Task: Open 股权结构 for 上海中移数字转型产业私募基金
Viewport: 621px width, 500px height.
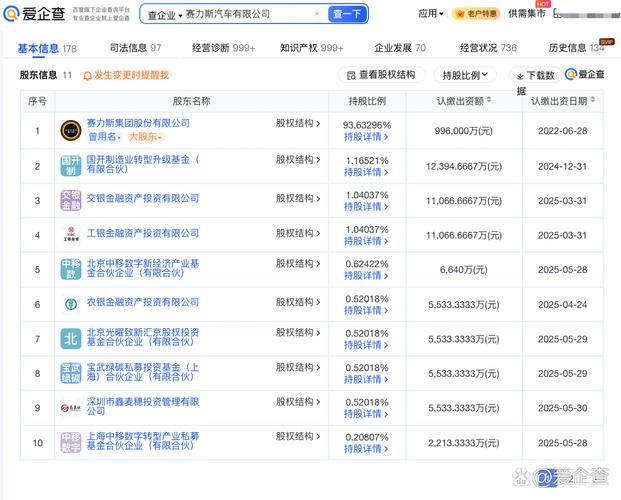Action: [298, 436]
